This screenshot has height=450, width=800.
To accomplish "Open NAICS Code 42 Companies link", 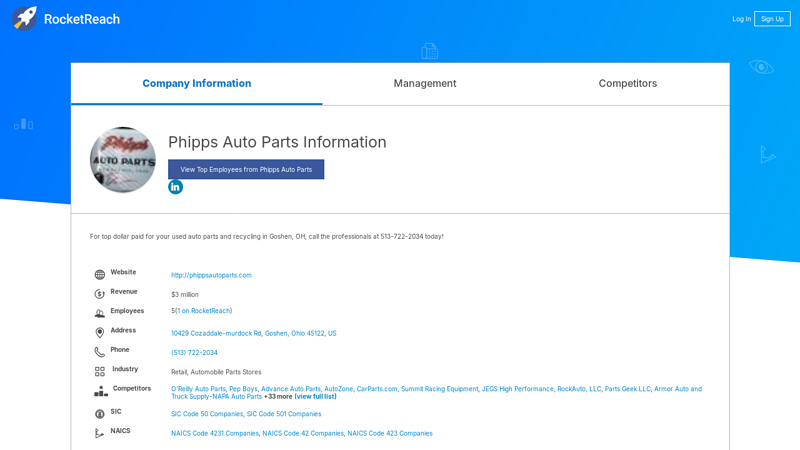I will [303, 433].
